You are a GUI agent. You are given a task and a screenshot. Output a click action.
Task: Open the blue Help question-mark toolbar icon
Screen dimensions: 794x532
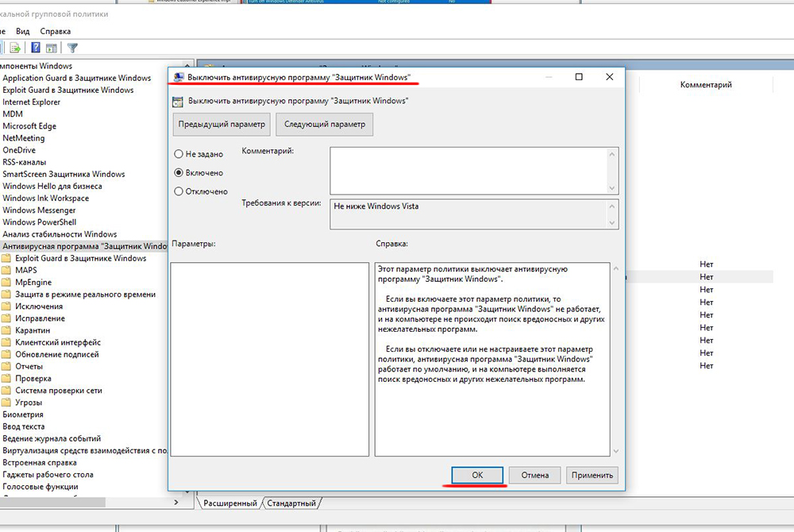[x=35, y=48]
